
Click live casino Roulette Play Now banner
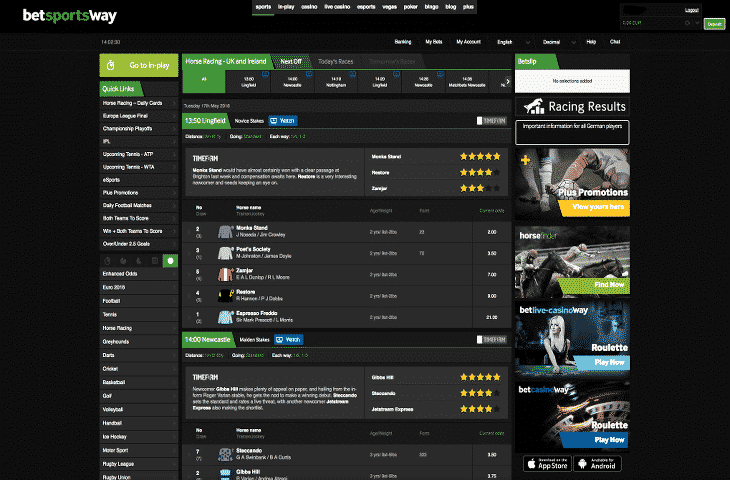(572, 339)
